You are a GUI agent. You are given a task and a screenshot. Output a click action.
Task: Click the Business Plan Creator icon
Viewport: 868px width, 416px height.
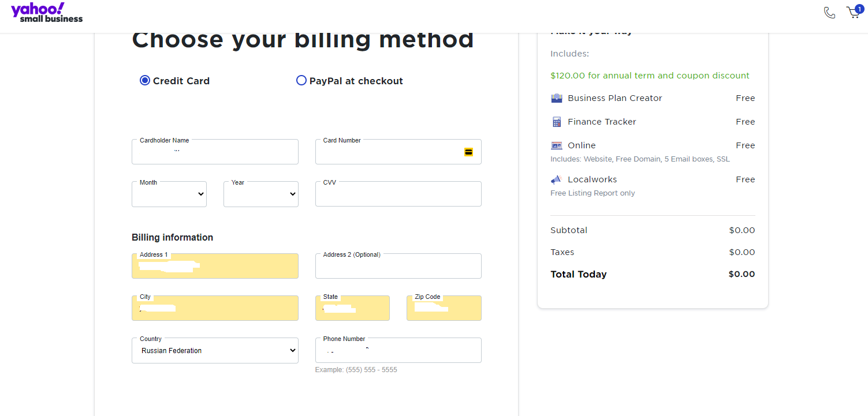click(557, 98)
